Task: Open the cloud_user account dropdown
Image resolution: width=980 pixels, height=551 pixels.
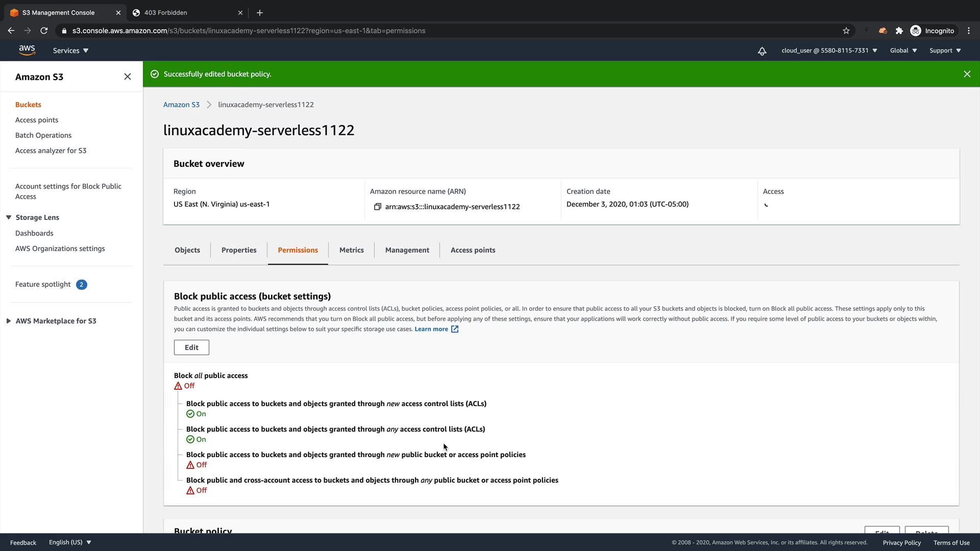Action: (x=829, y=51)
